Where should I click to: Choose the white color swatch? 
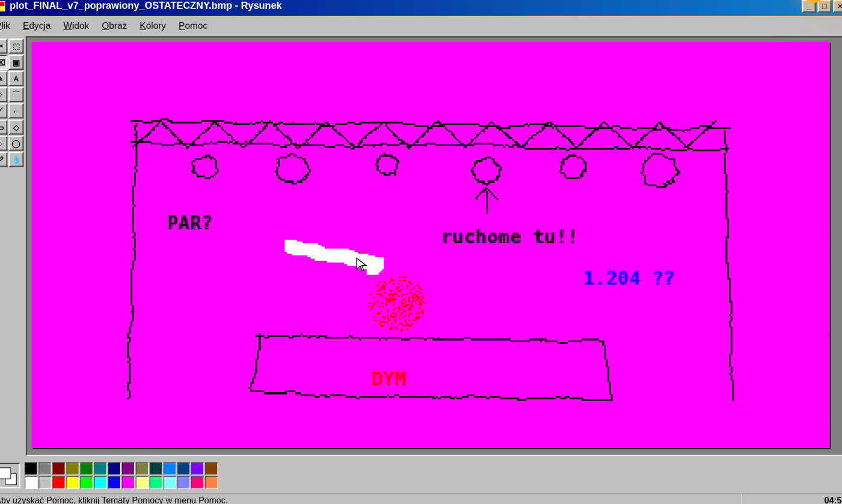point(31,482)
